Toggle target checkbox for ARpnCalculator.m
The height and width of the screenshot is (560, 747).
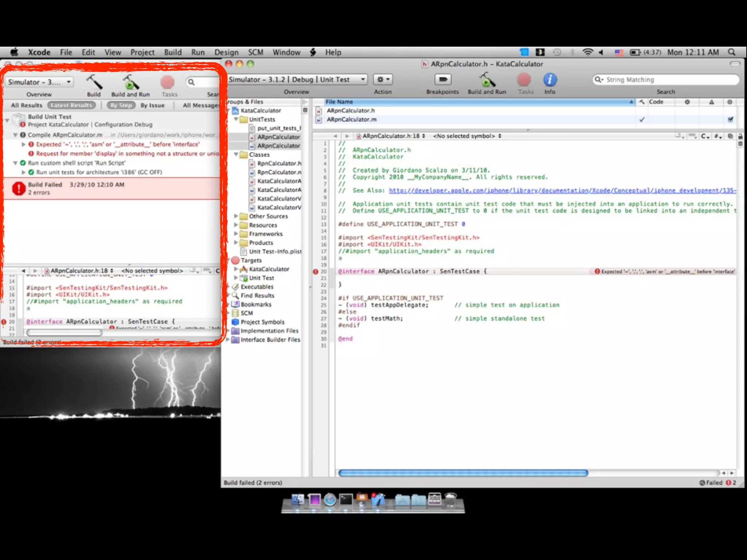[730, 120]
